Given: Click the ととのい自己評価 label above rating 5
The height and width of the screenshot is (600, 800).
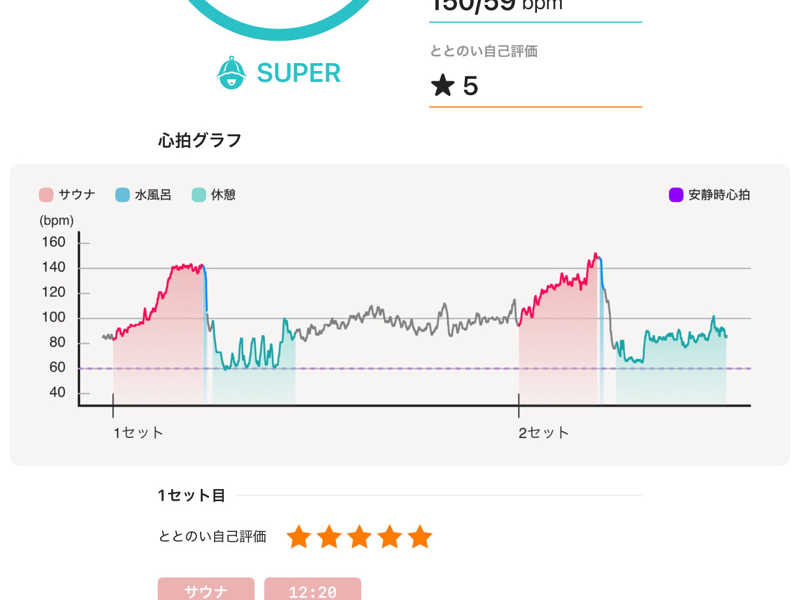Looking at the screenshot, I should [484, 51].
